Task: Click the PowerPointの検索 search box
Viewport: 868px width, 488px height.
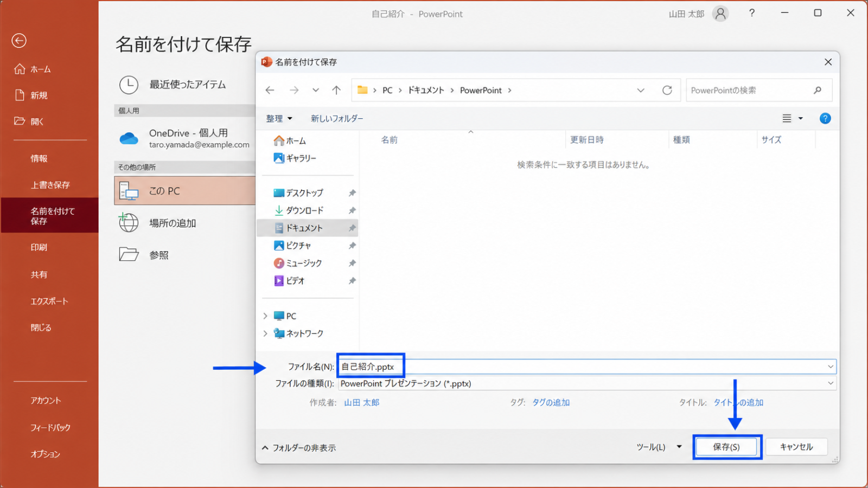Action: 759,91
